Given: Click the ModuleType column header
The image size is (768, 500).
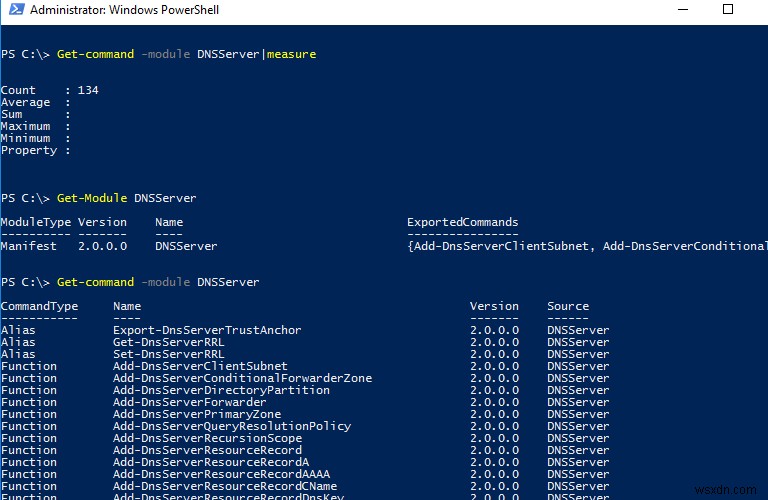Looking at the screenshot, I should tap(36, 222).
